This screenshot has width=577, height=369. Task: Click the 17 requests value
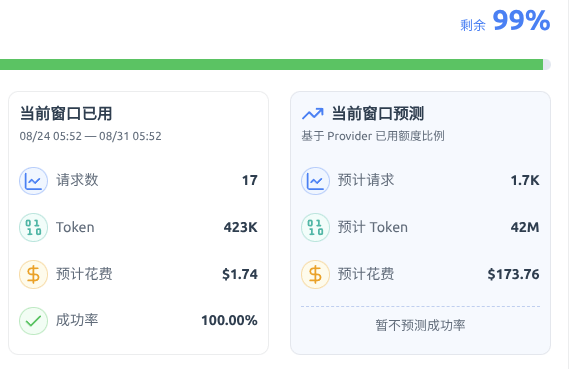pos(249,180)
